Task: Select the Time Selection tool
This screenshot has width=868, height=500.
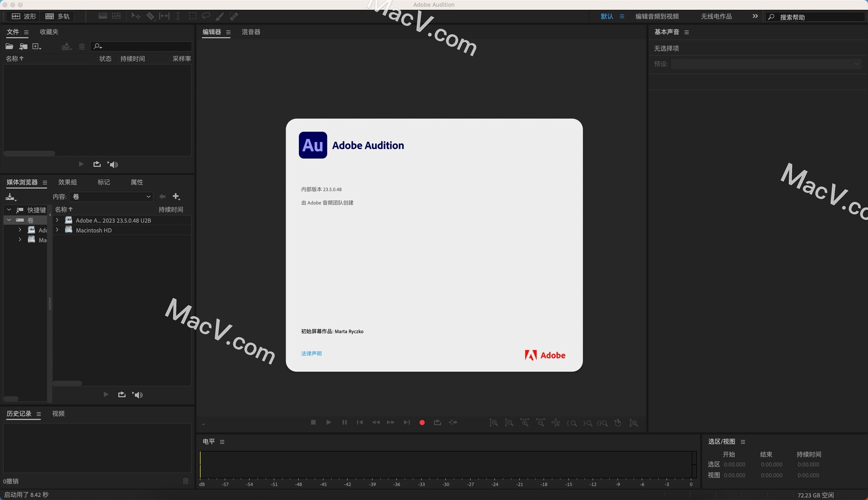Action: point(178,16)
